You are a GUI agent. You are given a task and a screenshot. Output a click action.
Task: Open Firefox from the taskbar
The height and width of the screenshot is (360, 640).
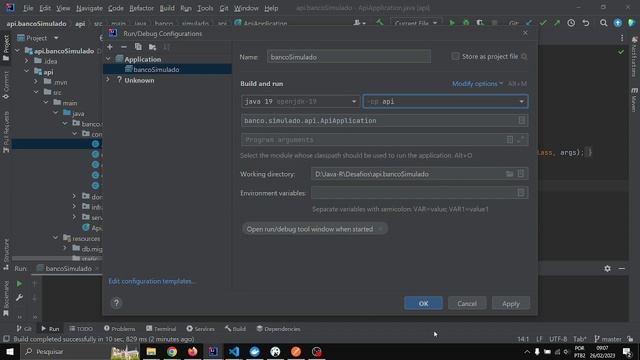click(x=193, y=351)
